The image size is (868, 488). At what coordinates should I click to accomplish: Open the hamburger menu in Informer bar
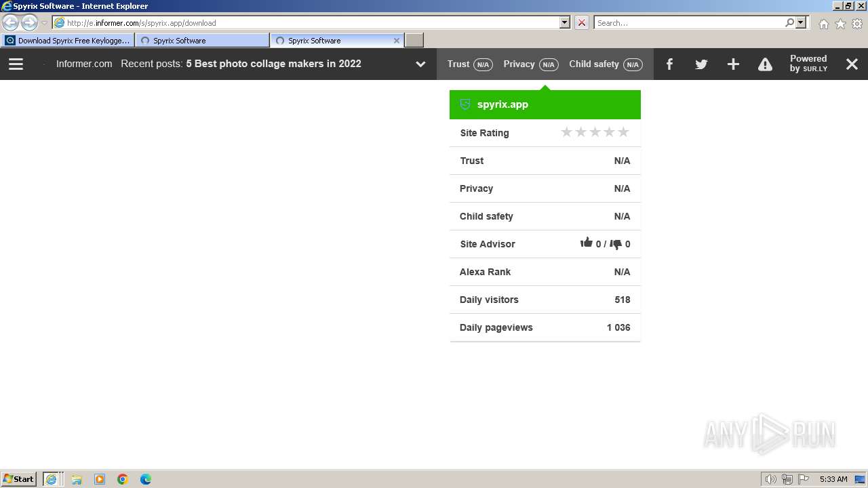pos(16,64)
